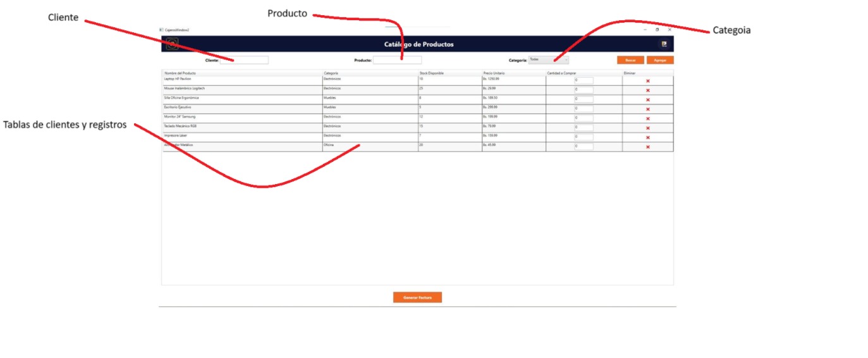Sort by Nombre del Producto column header
The width and height of the screenshot is (868, 358).
(180, 73)
